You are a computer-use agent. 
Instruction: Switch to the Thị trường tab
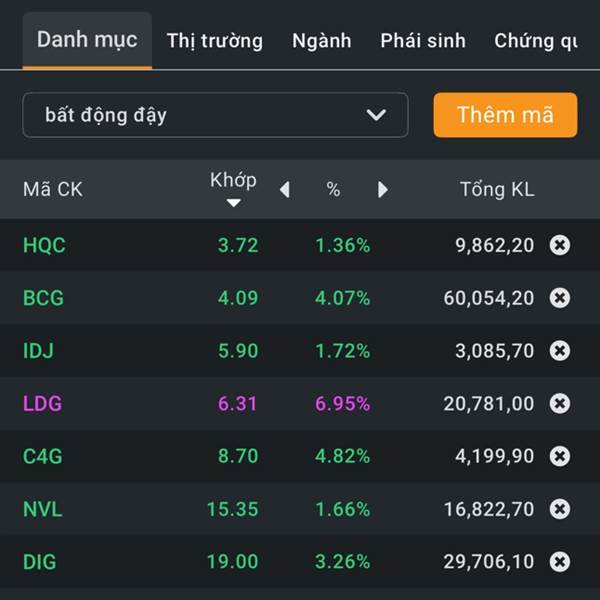click(x=215, y=41)
